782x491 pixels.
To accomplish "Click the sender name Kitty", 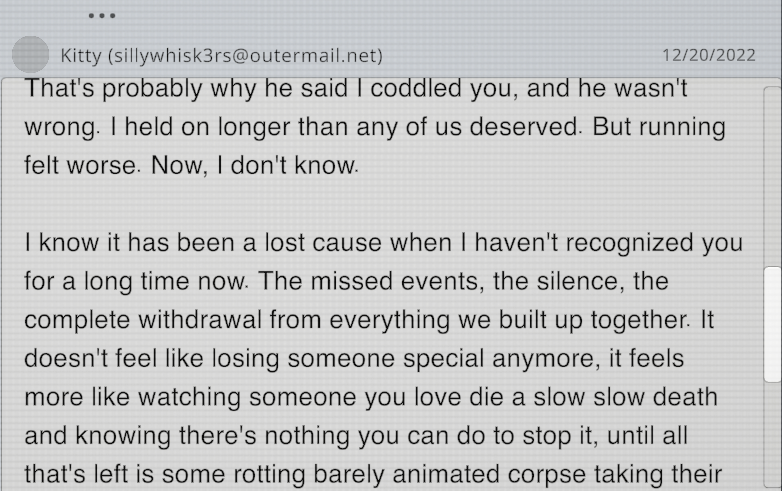I will [x=81, y=56].
